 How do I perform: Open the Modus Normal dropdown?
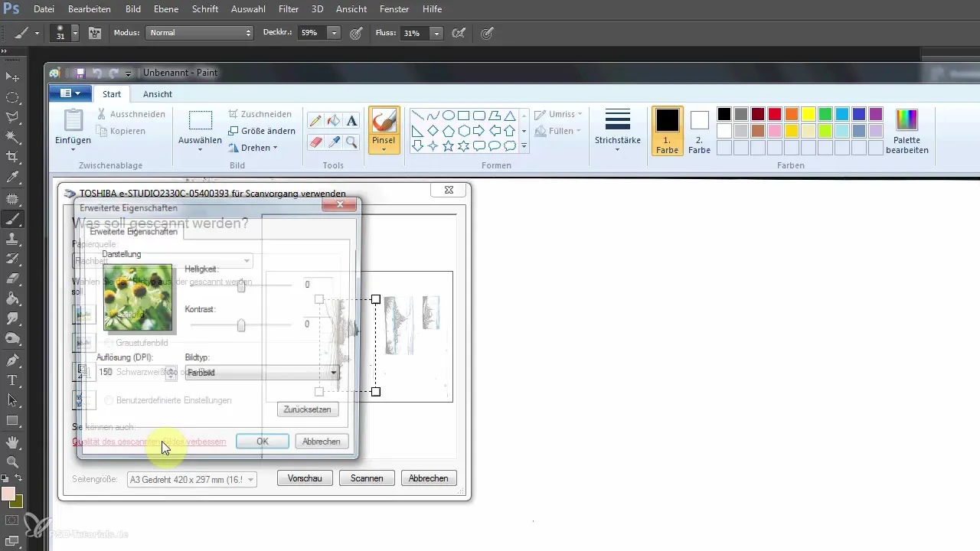pyautogui.click(x=200, y=33)
